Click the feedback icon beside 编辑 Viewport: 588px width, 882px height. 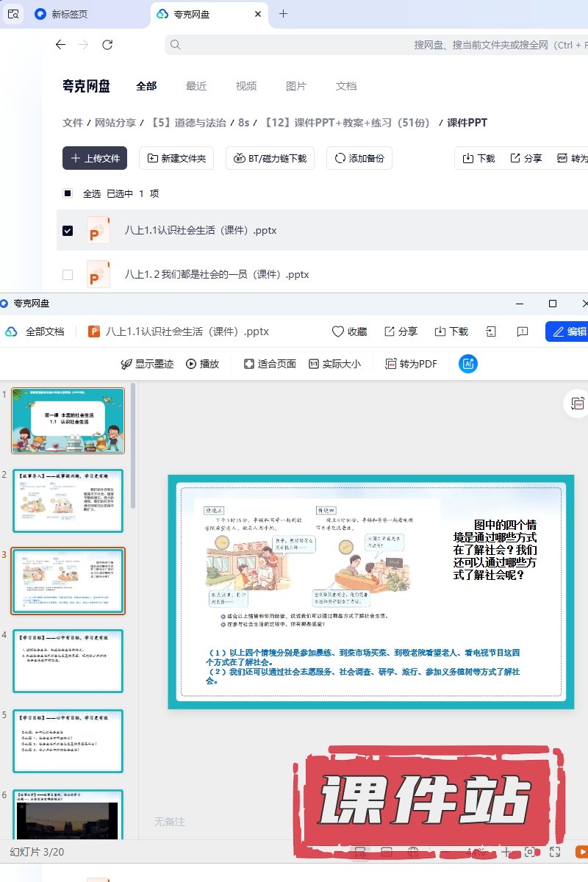[x=523, y=331]
